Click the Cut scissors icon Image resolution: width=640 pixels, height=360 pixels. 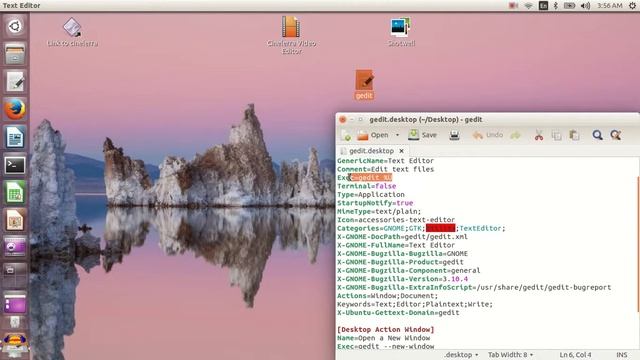click(539, 135)
